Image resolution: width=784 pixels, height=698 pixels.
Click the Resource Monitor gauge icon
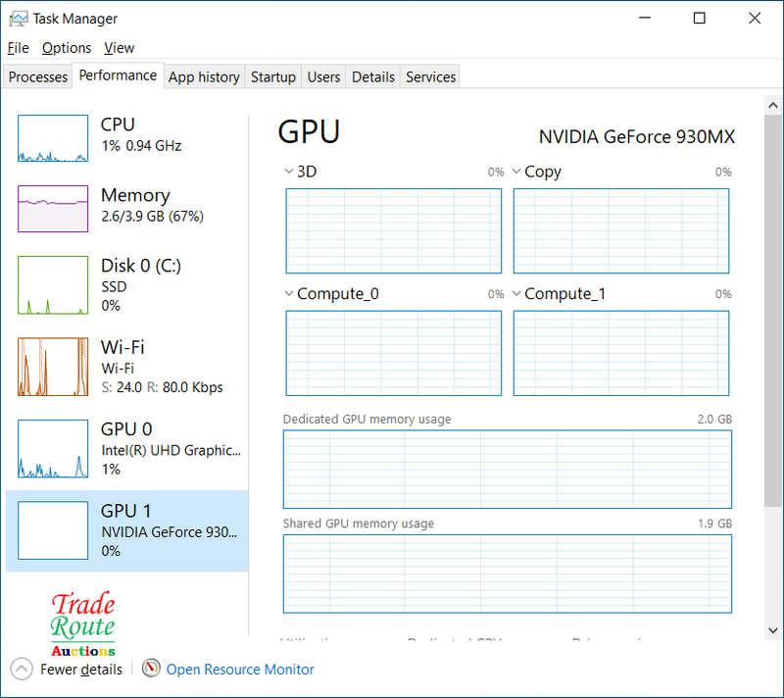[151, 668]
